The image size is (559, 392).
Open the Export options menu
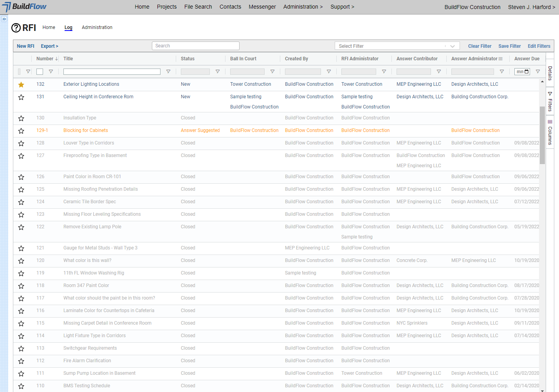point(50,46)
